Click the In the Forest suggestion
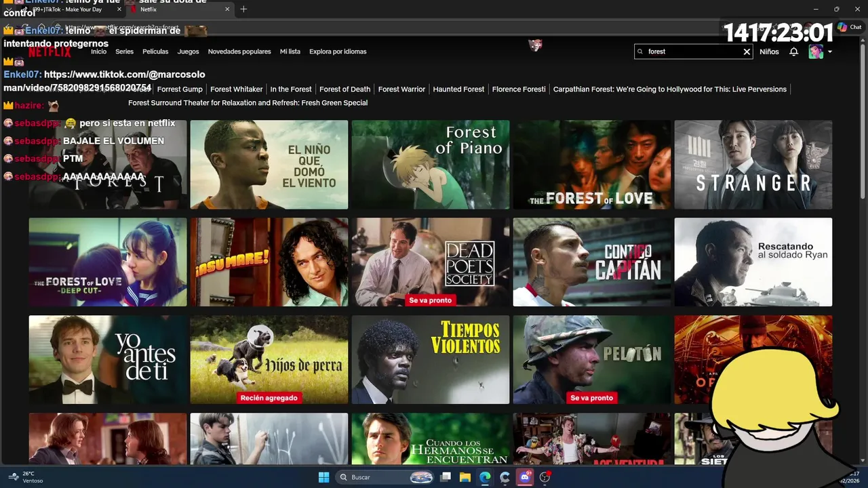This screenshot has width=868, height=488. [291, 89]
